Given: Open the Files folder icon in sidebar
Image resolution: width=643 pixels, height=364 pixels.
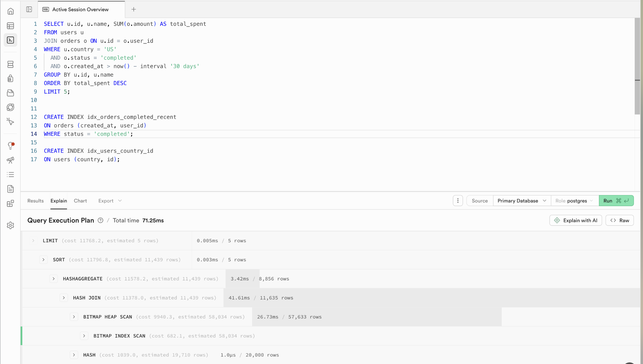Looking at the screenshot, I should tap(10, 93).
